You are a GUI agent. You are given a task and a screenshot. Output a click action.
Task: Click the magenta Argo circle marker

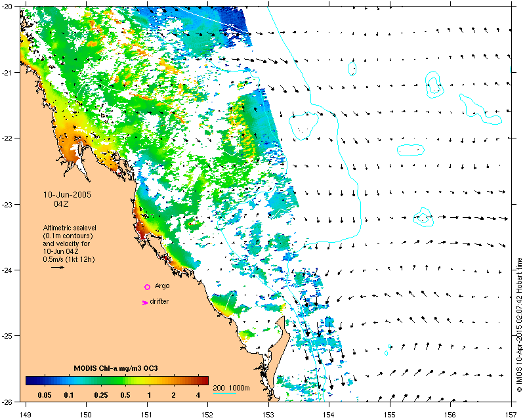point(147,287)
